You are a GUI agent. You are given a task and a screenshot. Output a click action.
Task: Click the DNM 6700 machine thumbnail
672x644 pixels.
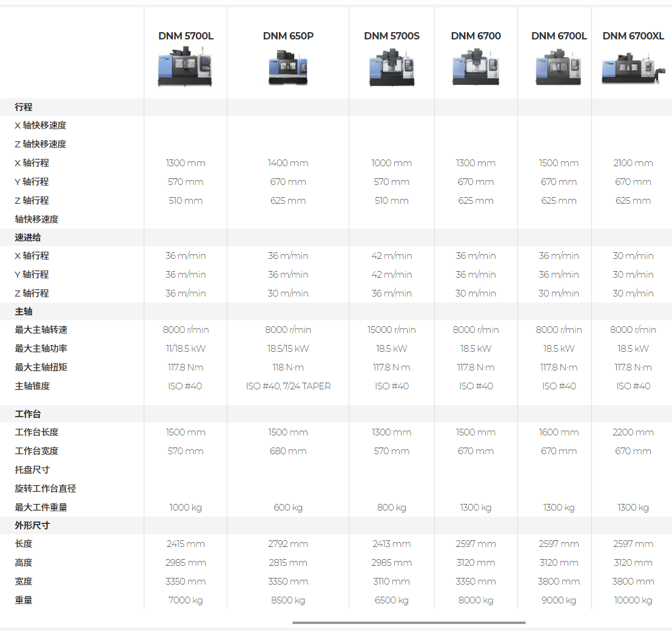[x=475, y=67]
